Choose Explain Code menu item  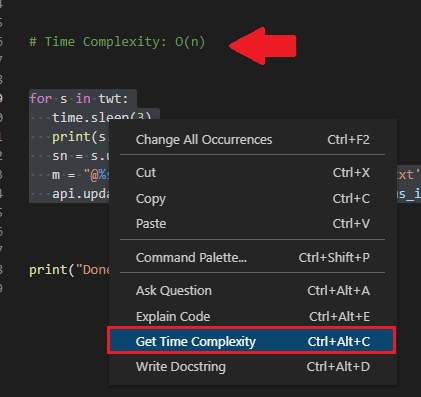(x=252, y=316)
